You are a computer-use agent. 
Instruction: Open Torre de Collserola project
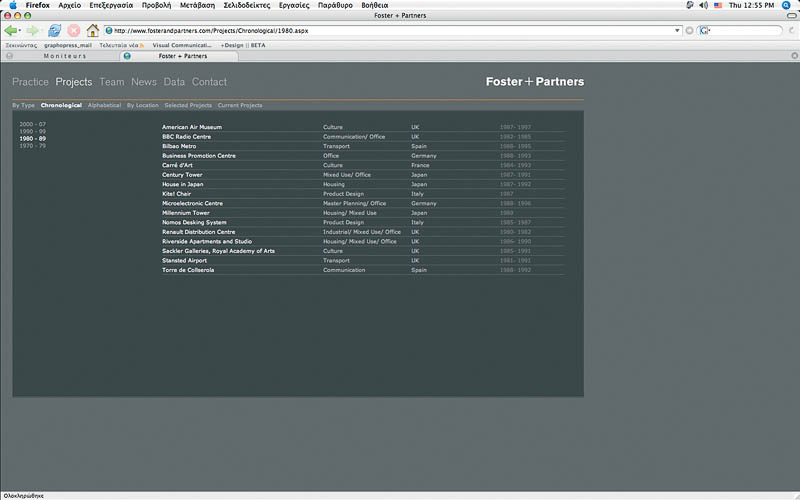(x=188, y=270)
